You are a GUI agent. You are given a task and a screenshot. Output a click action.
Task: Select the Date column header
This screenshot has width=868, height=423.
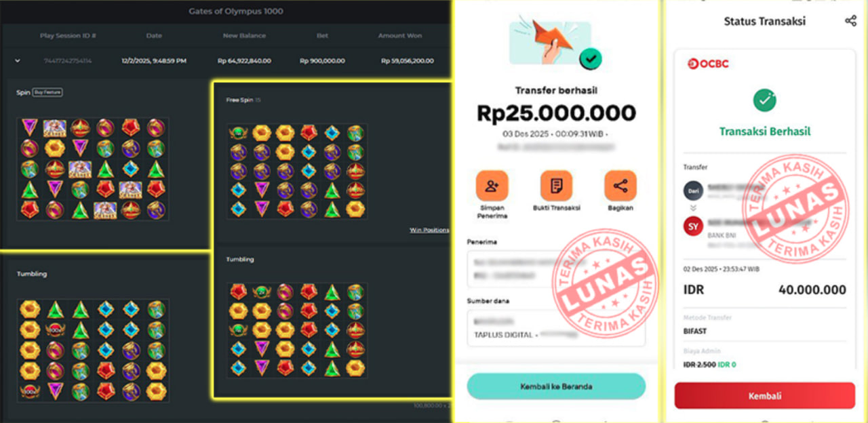point(154,35)
